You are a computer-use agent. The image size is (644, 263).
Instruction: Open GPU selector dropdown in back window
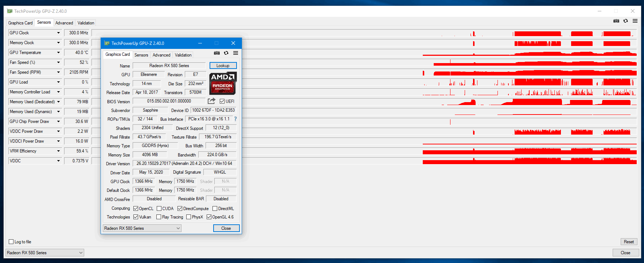45,253
